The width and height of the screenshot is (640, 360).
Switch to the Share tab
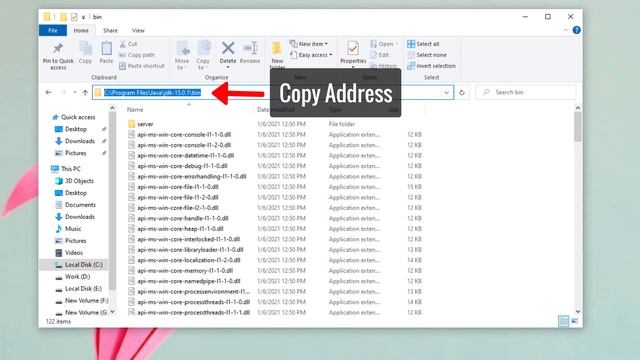110,30
